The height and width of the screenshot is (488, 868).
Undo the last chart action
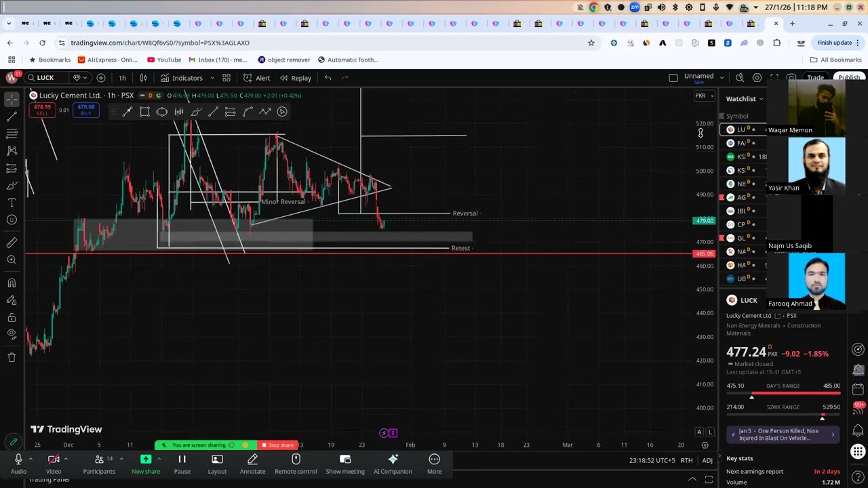328,78
